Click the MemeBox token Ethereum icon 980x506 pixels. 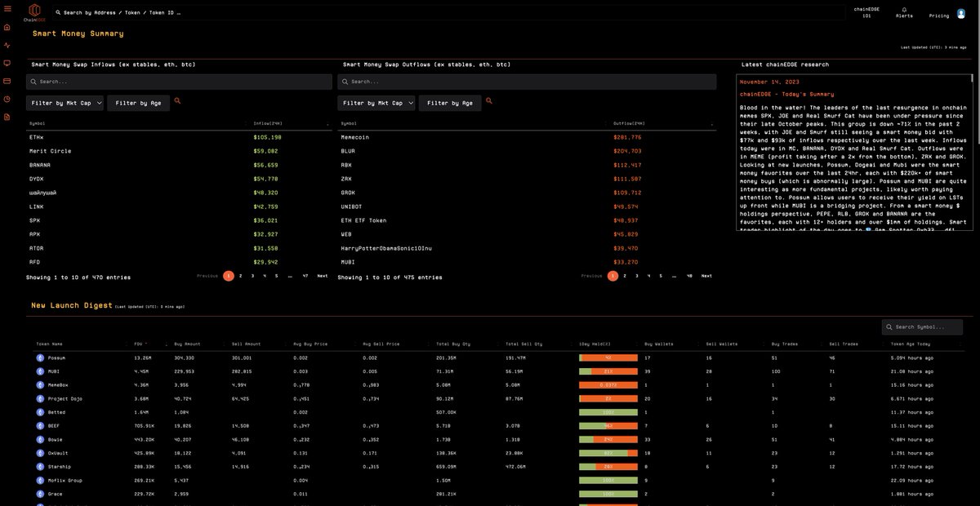coord(40,385)
